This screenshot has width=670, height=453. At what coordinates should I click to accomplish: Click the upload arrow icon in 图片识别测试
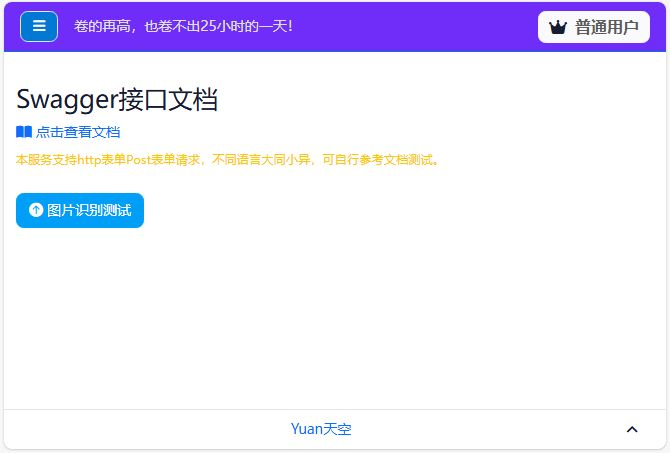[x=36, y=210]
